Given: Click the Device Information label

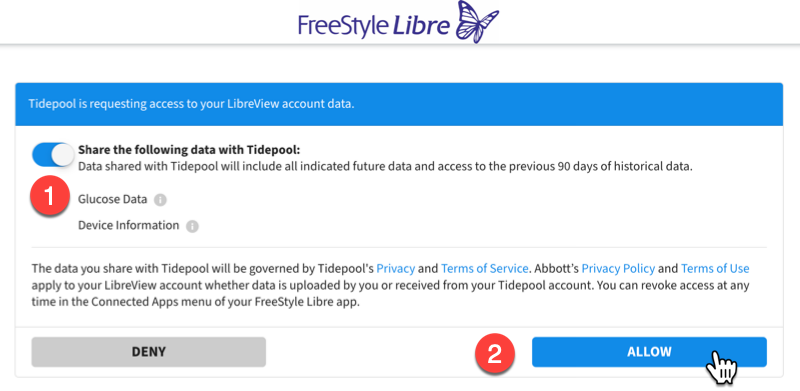Looking at the screenshot, I should tap(129, 225).
